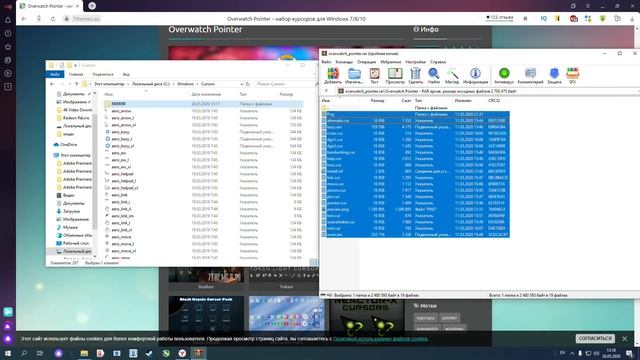Click the SFX icon in WinRAR toolbar
Image resolution: width=640 pixels, height=360 pixels.
[x=573, y=76]
